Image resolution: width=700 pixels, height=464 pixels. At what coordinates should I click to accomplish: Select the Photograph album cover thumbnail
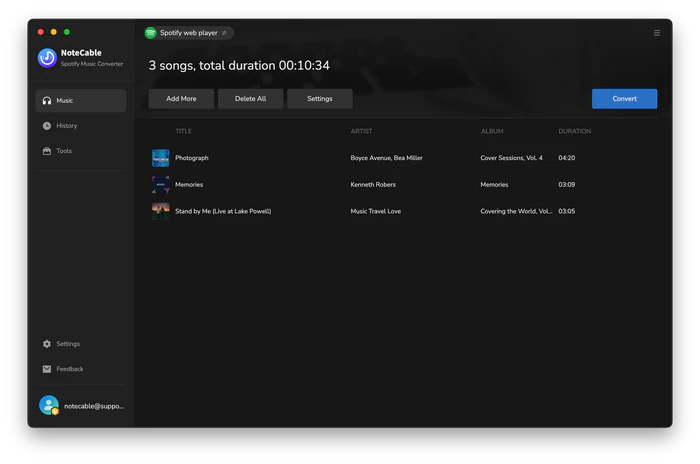161,158
